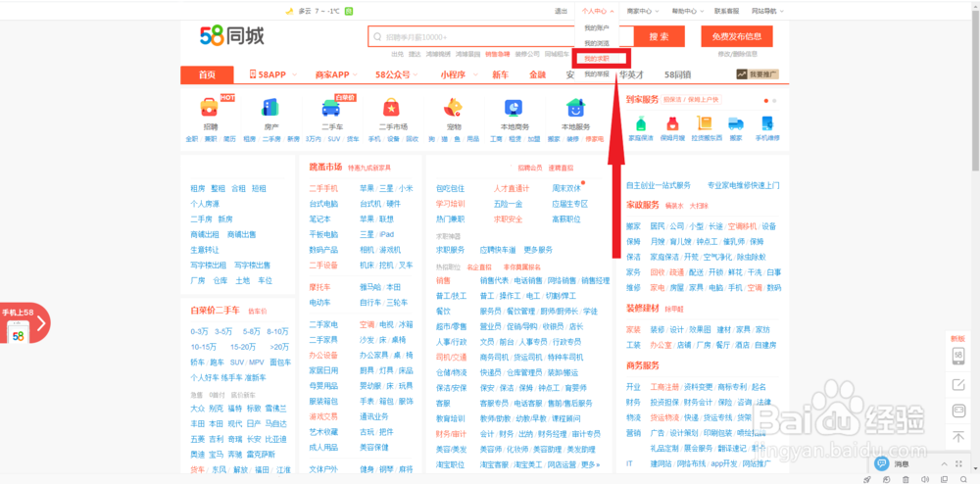Open the 消息 chat bubble icon
The height and width of the screenshot is (484, 980).
click(x=882, y=464)
